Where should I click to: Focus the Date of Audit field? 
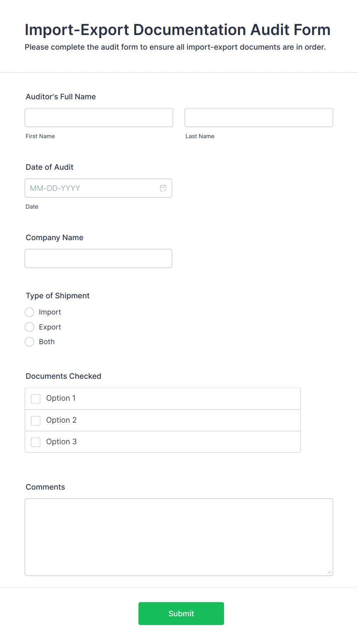click(x=98, y=188)
